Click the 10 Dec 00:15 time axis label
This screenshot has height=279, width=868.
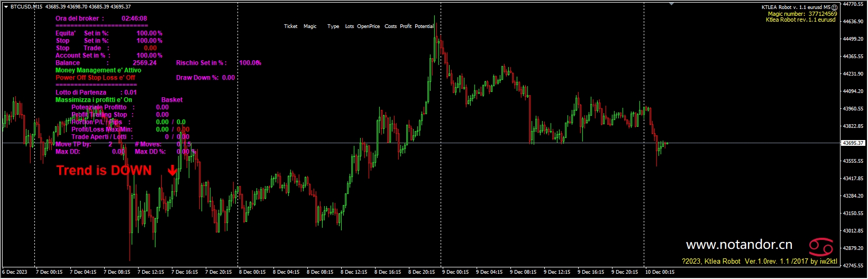660,272
